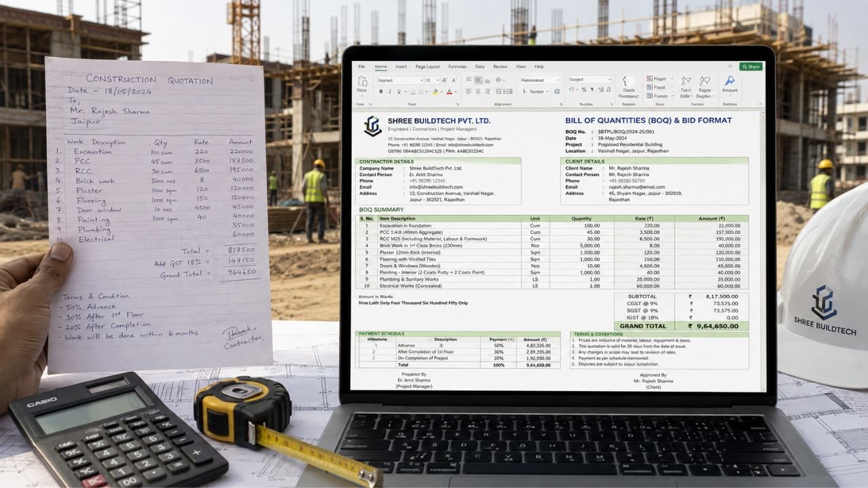The image size is (868, 488).
Task: Click the Decrease Indent icon
Action: pyautogui.click(x=498, y=91)
